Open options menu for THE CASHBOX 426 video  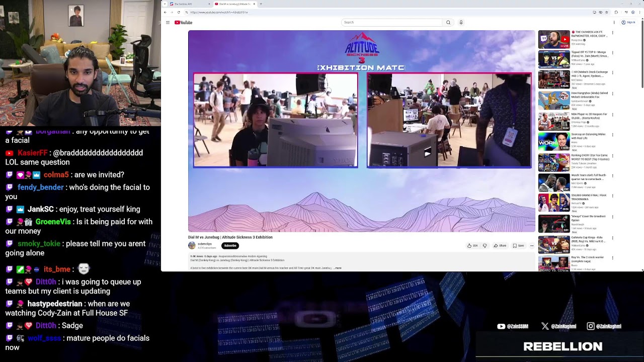pyautogui.click(x=613, y=33)
